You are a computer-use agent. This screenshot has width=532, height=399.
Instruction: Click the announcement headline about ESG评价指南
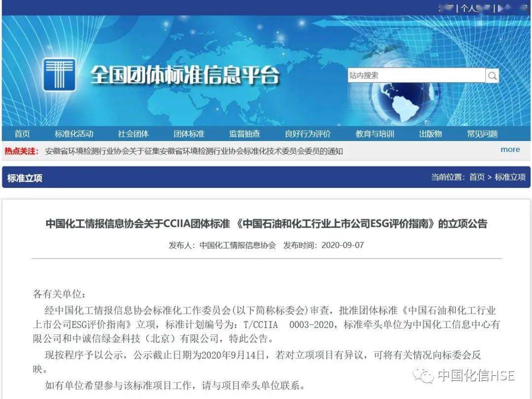266,224
